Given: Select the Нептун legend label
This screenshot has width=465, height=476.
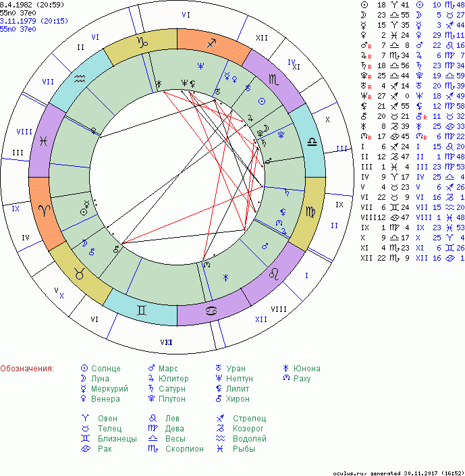Looking at the screenshot, I should [239, 379].
